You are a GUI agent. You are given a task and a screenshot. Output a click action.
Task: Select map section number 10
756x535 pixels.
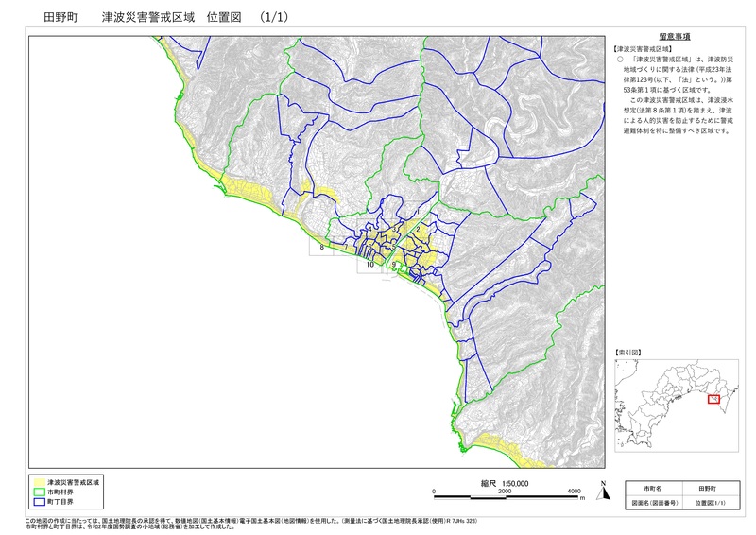370,266
